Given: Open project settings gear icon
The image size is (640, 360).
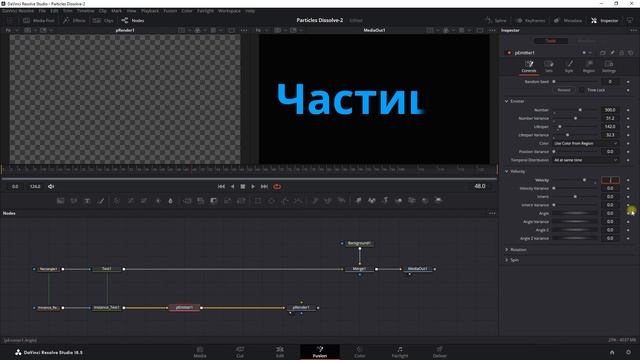Looking at the screenshot, I should tap(629, 352).
